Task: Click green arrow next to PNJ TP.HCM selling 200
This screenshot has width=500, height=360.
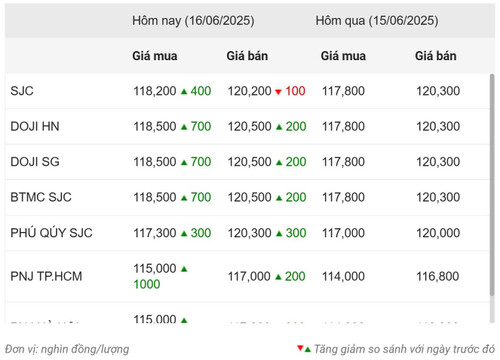Action: coord(278,277)
